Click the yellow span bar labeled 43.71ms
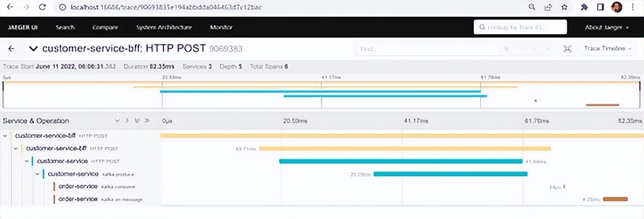 click(x=405, y=148)
